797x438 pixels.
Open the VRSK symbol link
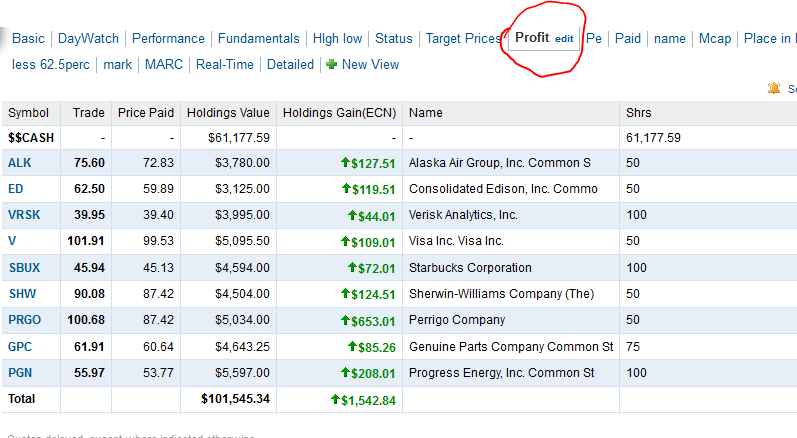point(24,215)
